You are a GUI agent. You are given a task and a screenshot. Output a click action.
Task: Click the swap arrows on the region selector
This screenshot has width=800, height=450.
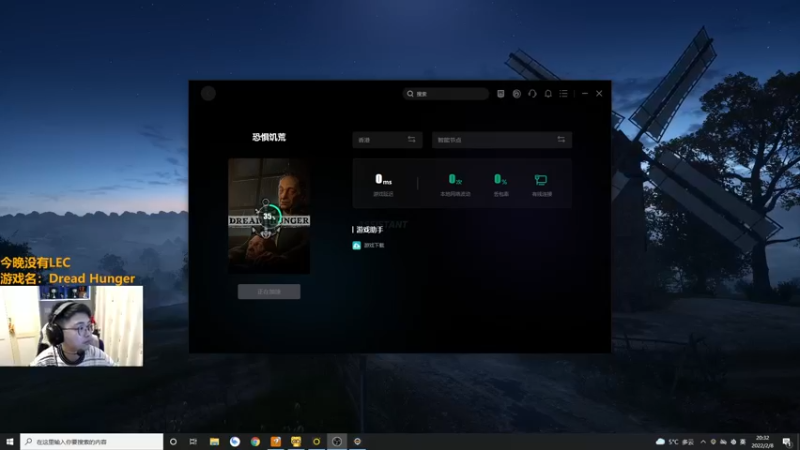click(x=411, y=140)
